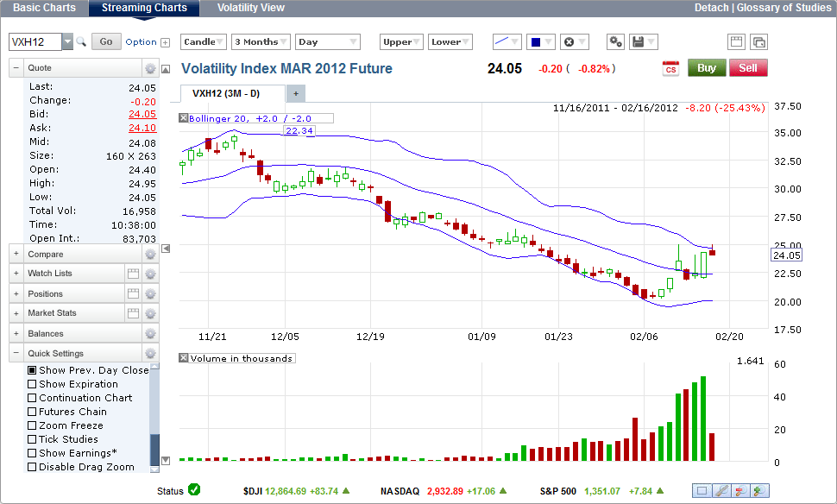The height and width of the screenshot is (504, 837).
Task: Click the symbol search magnifier icon
Action: tap(82, 41)
